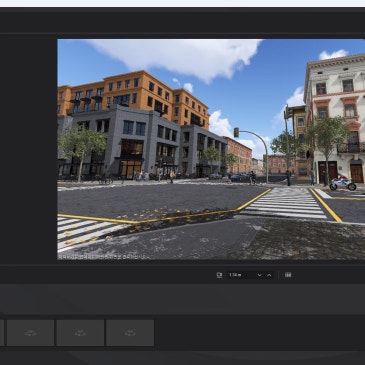Select the middle empty media slot
Image resolution: width=365 pixels, height=365 pixels.
pos(80,333)
